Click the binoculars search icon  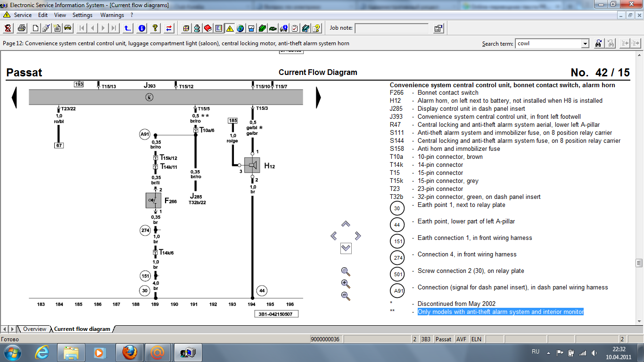598,43
